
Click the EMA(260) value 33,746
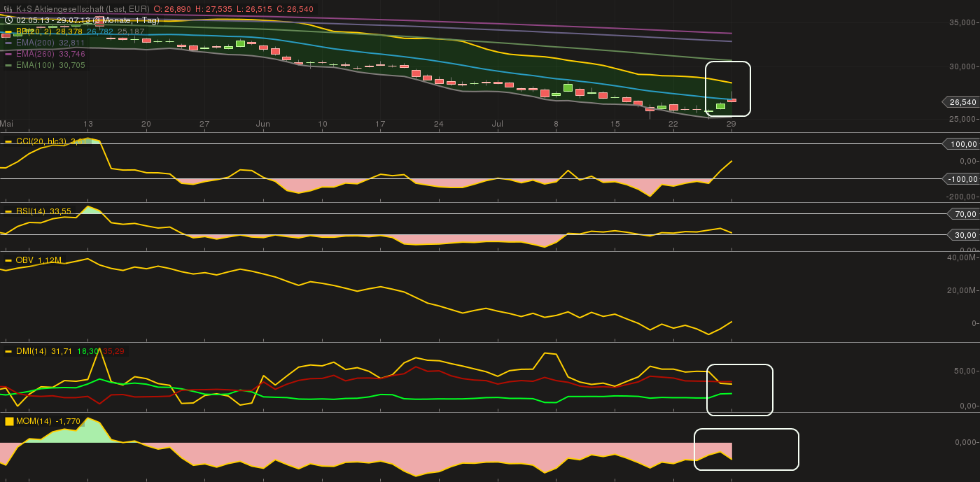(x=71, y=54)
